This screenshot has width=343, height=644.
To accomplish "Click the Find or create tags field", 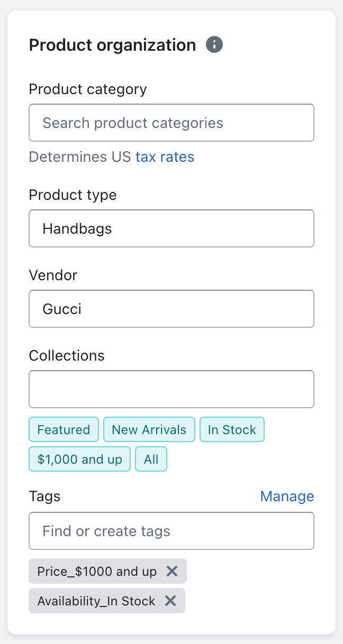I will tap(171, 531).
